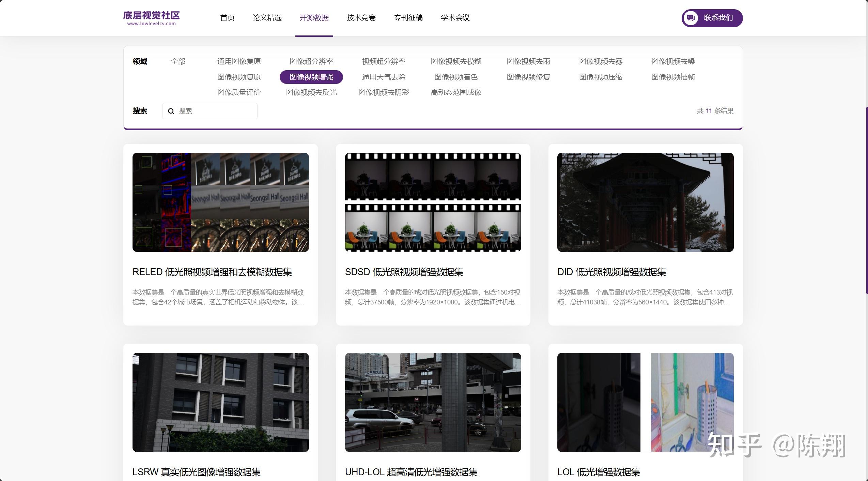Image resolution: width=868 pixels, height=481 pixels.
Task: Open the SDSD film strip thumbnail
Action: click(x=433, y=202)
